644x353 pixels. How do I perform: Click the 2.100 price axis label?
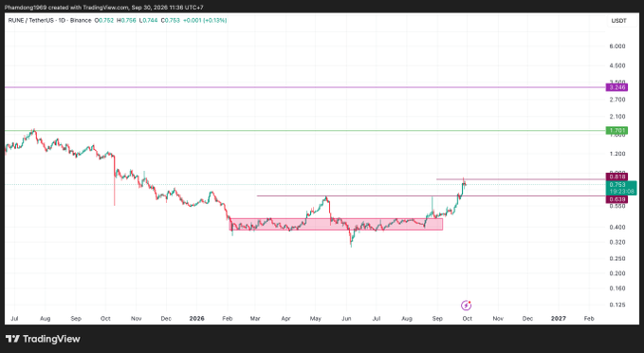617,117
